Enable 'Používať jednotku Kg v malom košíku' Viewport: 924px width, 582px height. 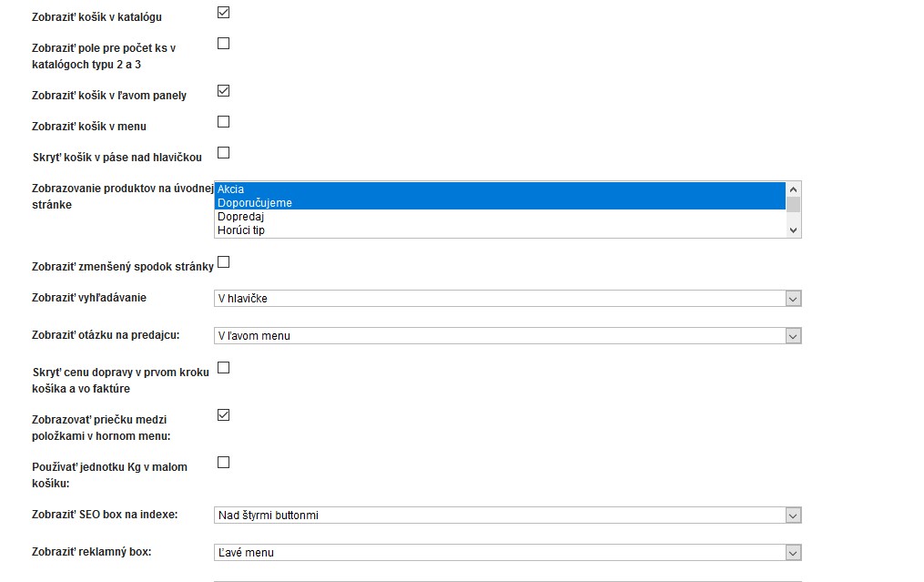point(223,463)
